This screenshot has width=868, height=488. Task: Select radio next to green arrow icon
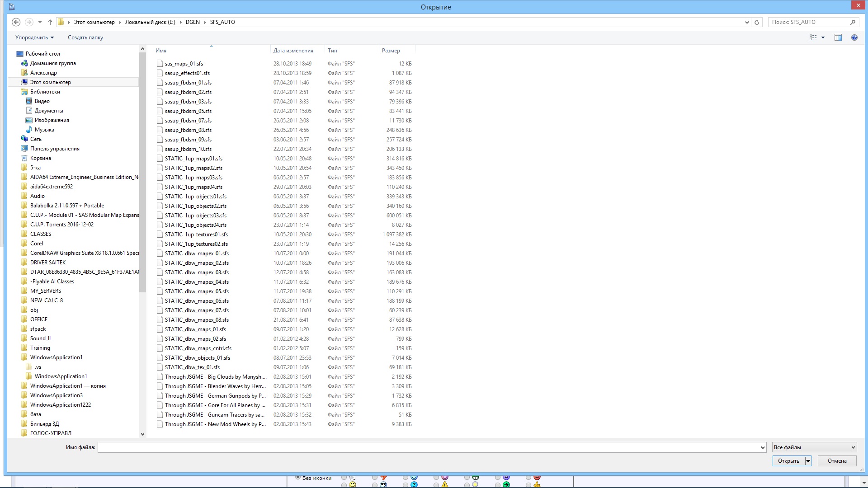click(x=498, y=485)
